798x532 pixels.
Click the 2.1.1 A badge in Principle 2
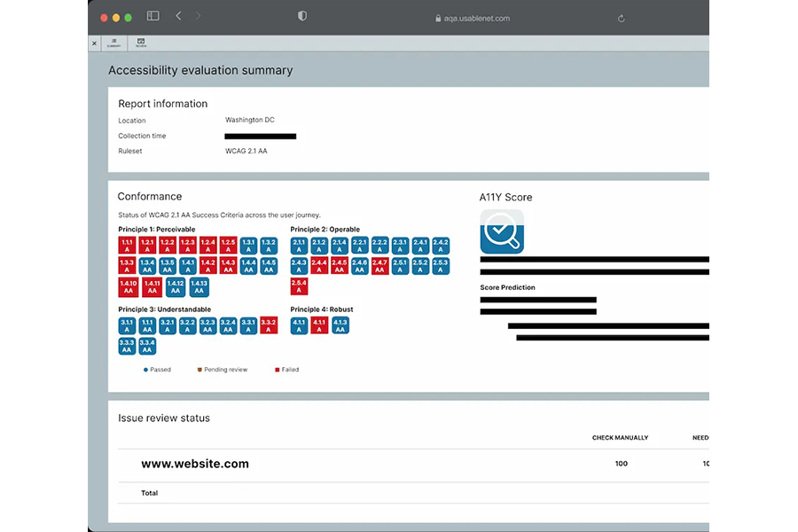(299, 246)
